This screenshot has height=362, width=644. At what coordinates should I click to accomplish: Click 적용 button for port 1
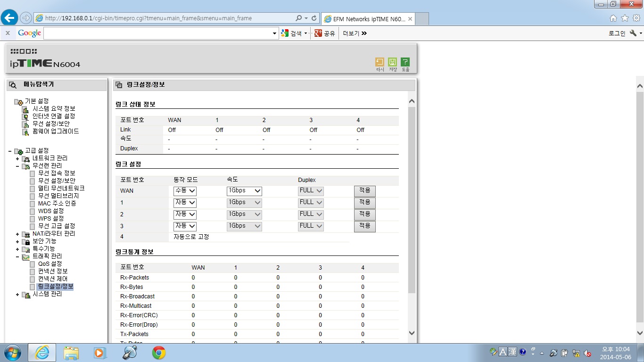coord(365,203)
